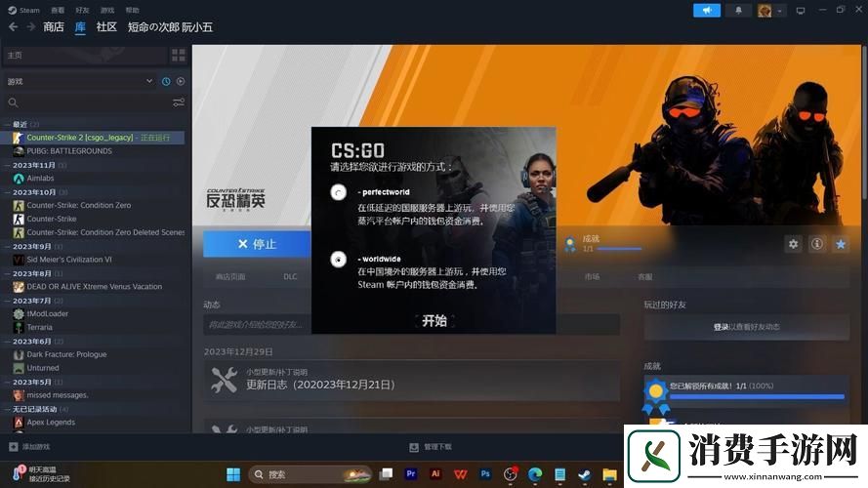
Task: Open update log 更新日志 news item
Action: click(x=411, y=380)
